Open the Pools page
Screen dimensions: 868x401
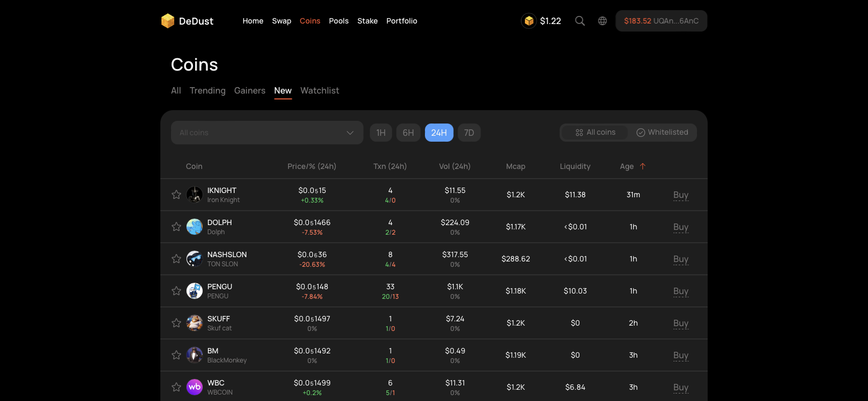pos(339,21)
